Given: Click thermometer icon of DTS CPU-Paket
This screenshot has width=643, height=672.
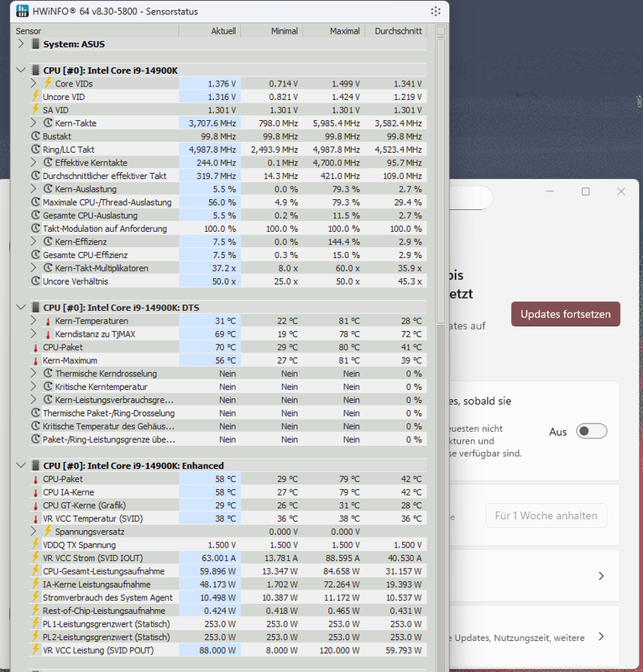Looking at the screenshot, I should (x=36, y=348).
